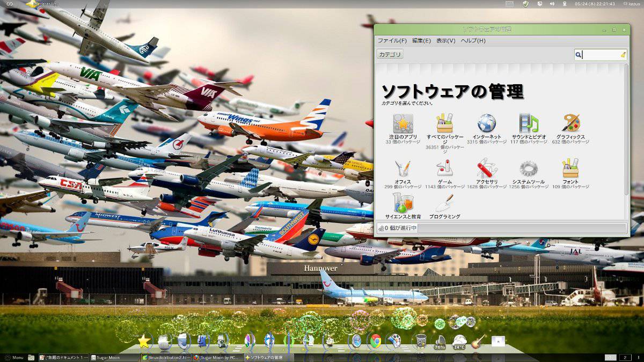Image resolution: width=644 pixels, height=362 pixels.
Task: Open the 注目のアプリ category
Action: click(403, 129)
